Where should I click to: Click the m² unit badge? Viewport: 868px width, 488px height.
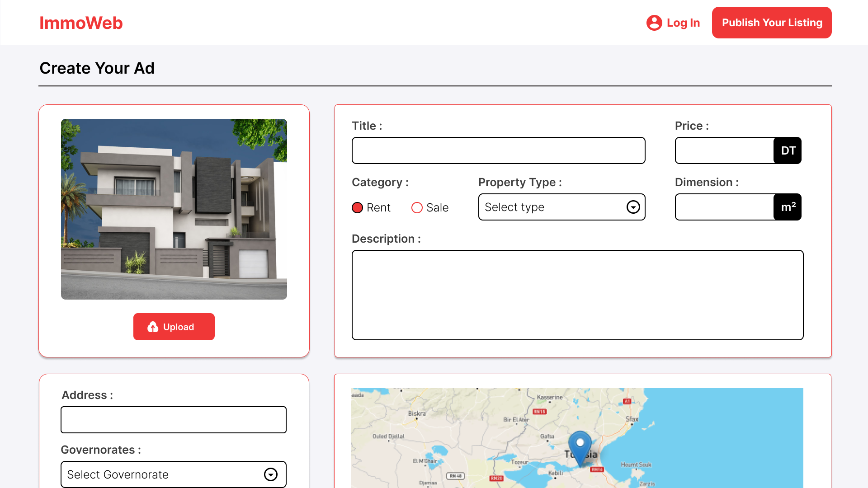point(788,207)
